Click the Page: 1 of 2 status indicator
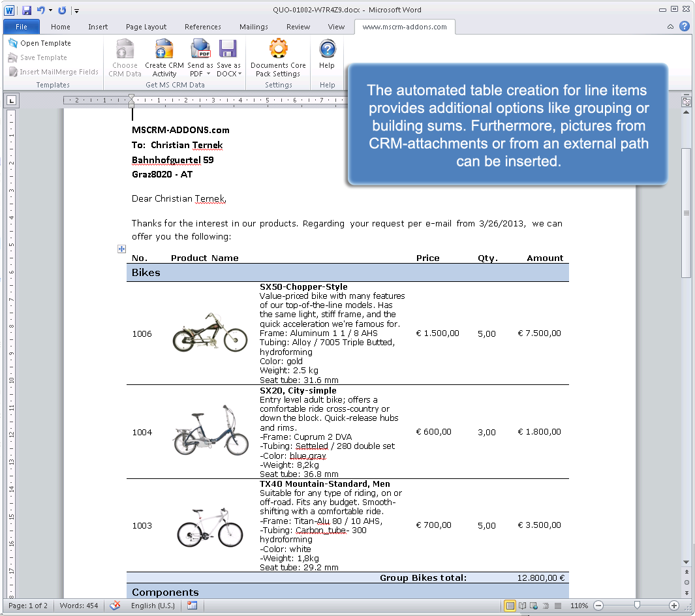This screenshot has height=616, width=695. [28, 606]
